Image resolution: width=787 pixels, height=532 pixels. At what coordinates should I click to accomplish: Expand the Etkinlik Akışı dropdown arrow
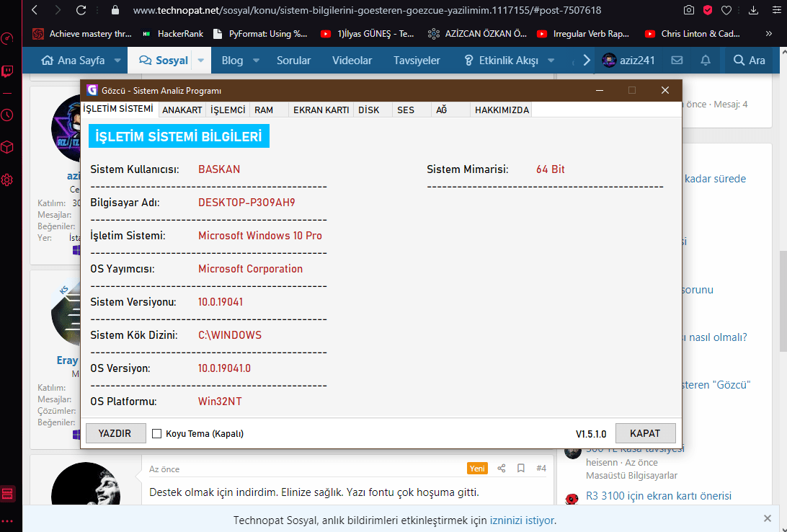pyautogui.click(x=551, y=61)
